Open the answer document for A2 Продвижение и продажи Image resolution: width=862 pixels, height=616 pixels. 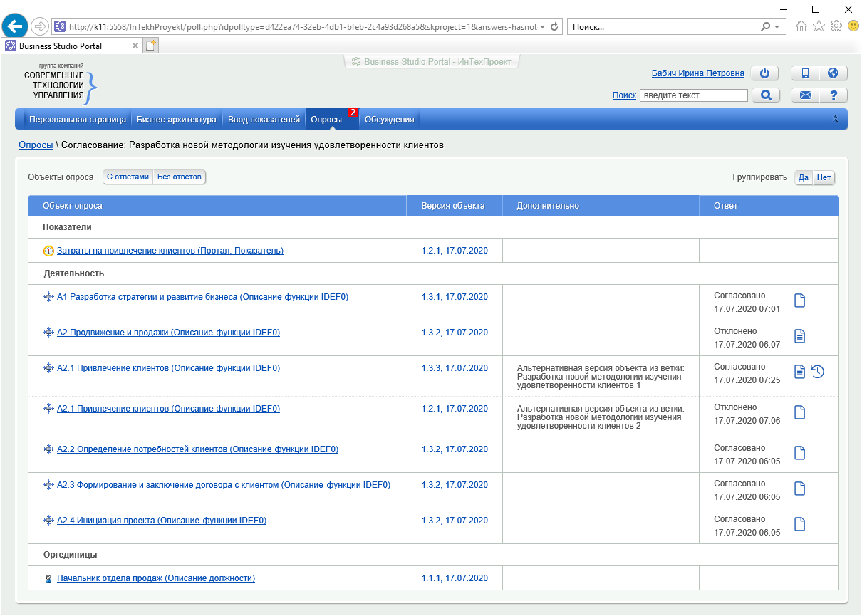coord(800,336)
